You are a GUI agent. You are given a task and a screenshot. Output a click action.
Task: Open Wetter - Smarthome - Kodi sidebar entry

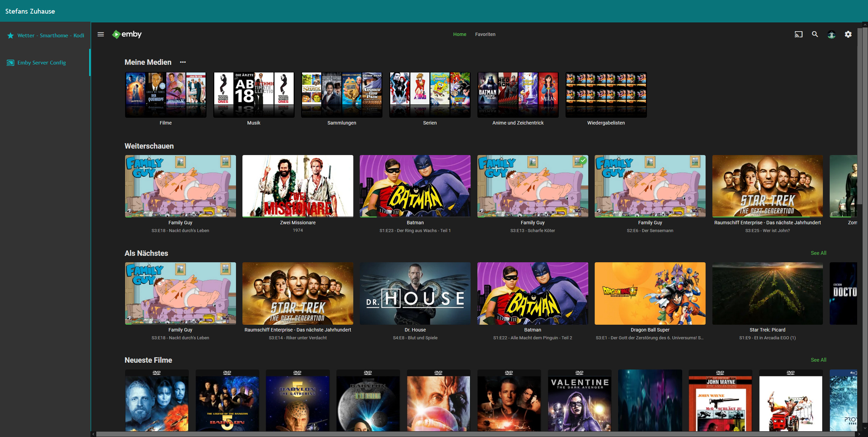(x=45, y=36)
